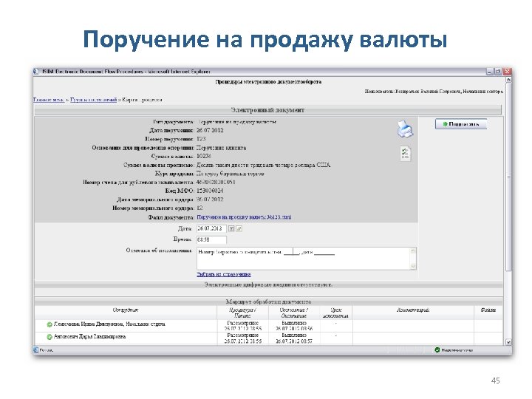Click the Комментарий column header

point(413,310)
